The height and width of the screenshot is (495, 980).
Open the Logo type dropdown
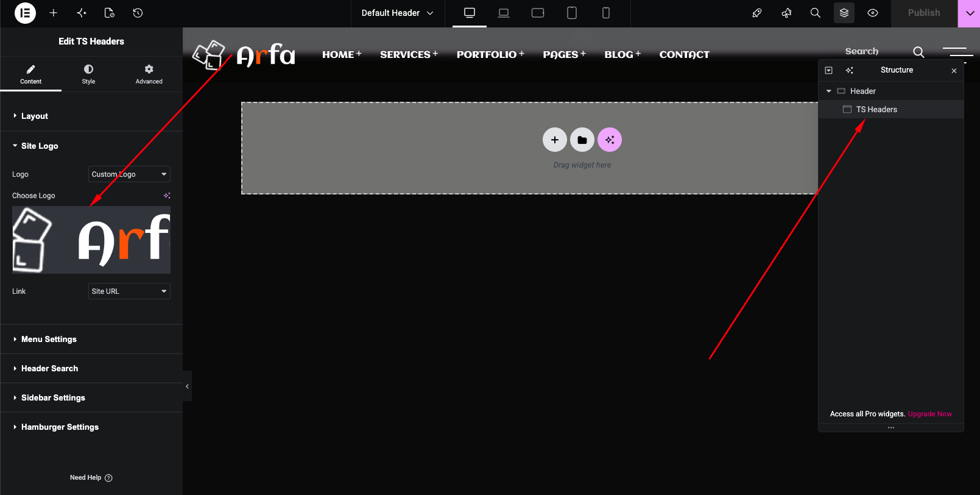pyautogui.click(x=129, y=174)
